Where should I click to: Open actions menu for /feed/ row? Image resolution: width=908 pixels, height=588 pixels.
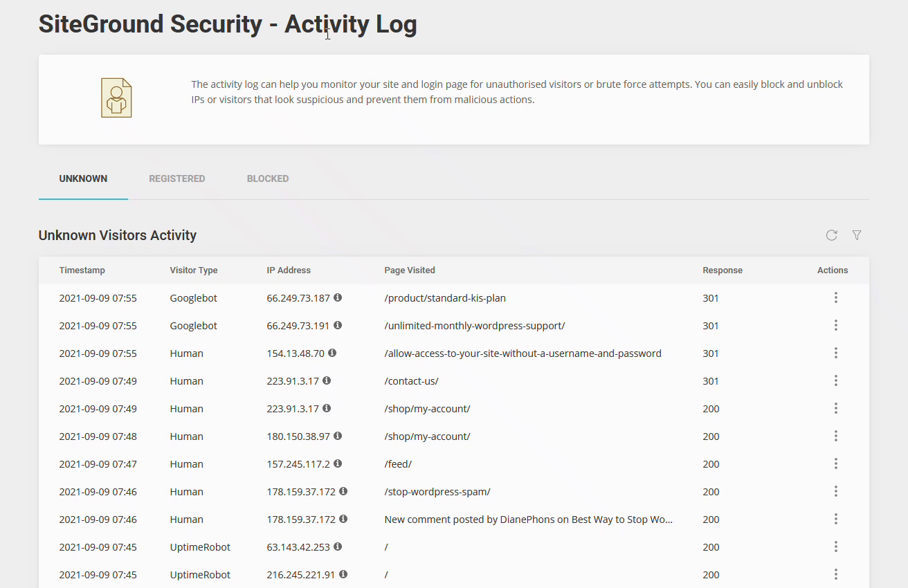click(x=836, y=463)
